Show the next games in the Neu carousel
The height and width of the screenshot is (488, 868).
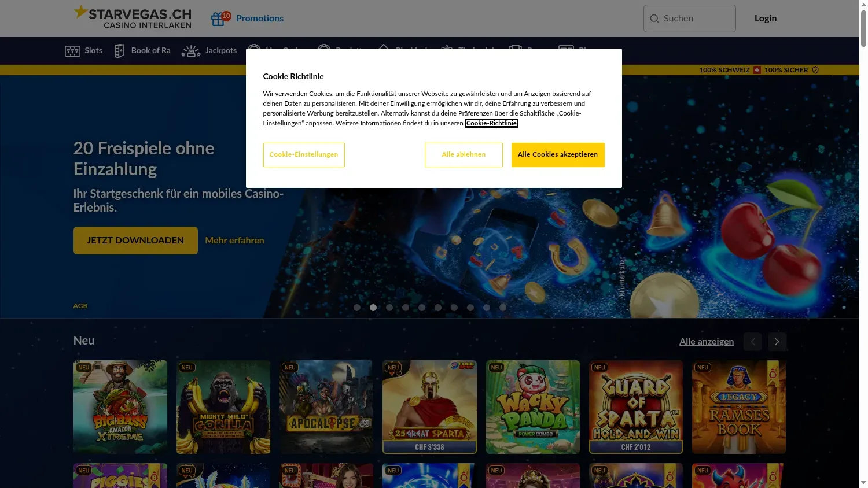[777, 342]
